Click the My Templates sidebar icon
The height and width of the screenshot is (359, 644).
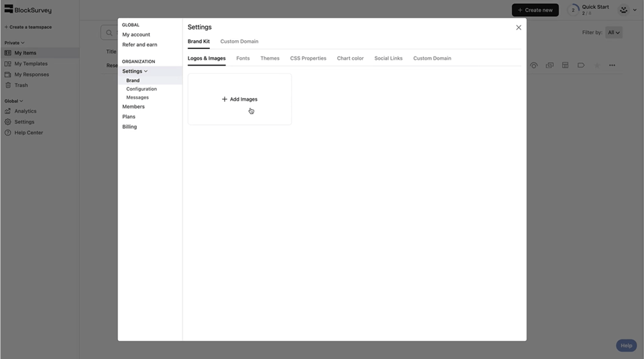(8, 64)
